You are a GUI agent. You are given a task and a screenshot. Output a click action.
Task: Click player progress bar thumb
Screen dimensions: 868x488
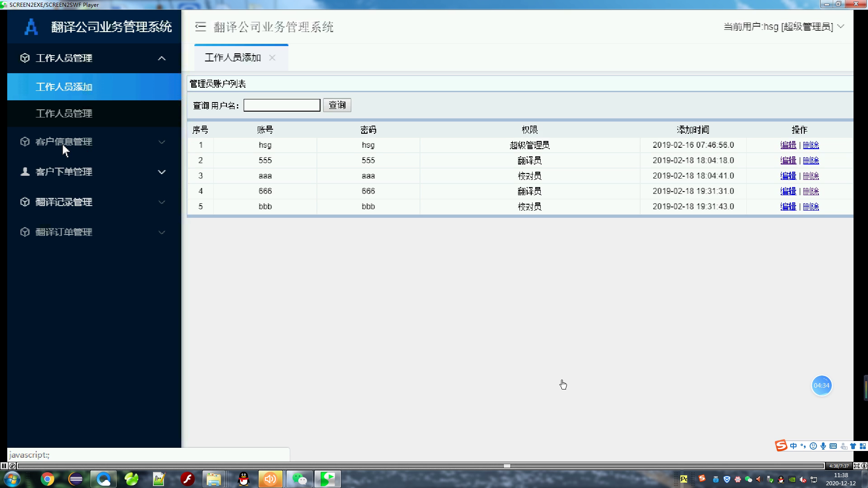[507, 466]
